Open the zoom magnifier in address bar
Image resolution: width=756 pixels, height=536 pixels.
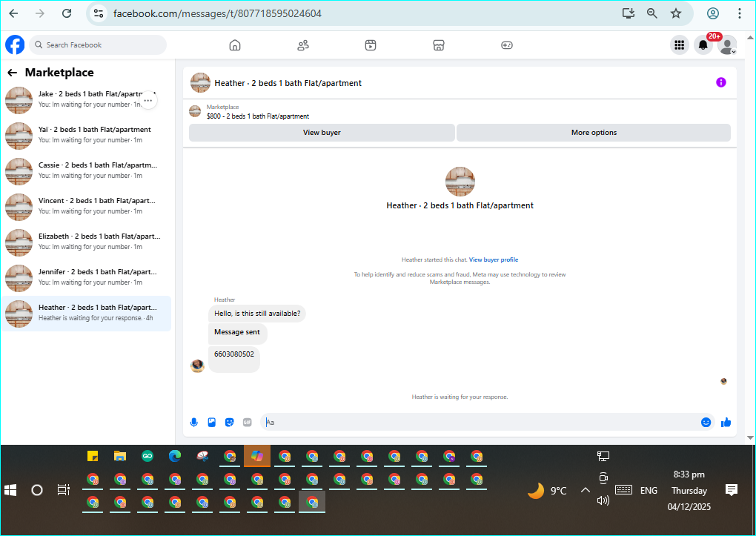651,13
